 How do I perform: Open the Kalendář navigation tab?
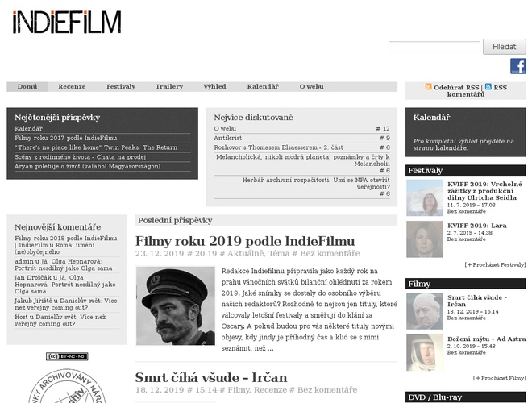click(x=263, y=86)
